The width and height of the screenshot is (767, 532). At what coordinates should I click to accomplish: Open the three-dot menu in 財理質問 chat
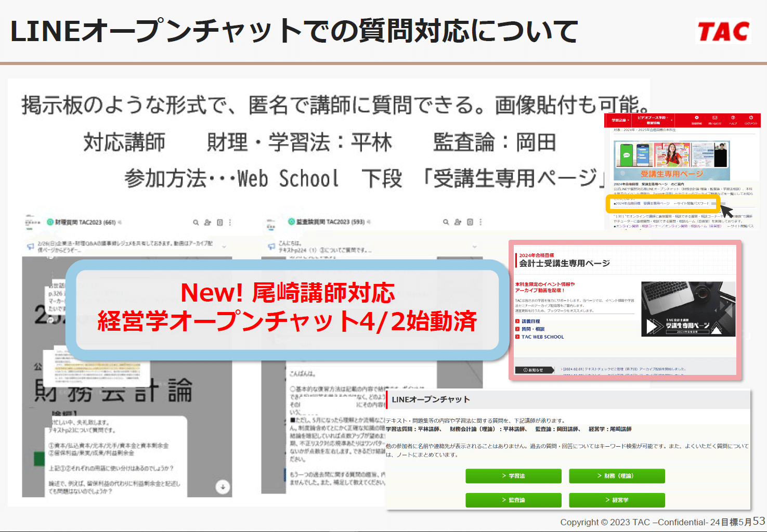230,222
